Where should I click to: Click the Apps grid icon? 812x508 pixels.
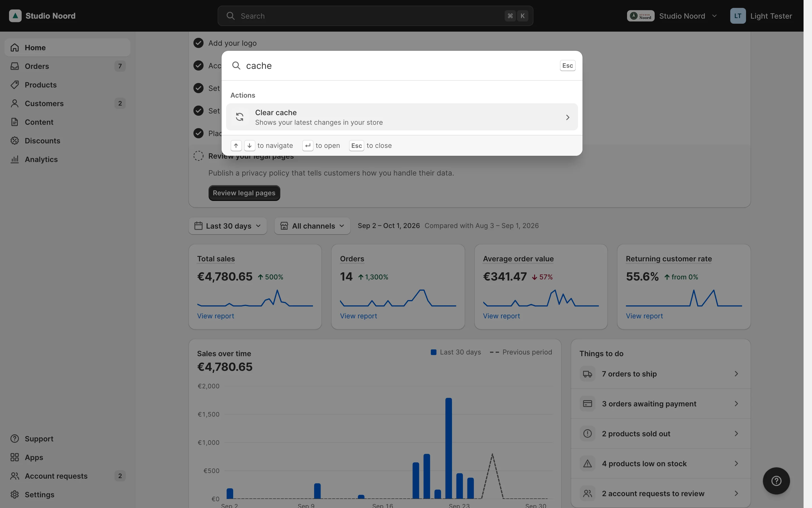coord(15,457)
